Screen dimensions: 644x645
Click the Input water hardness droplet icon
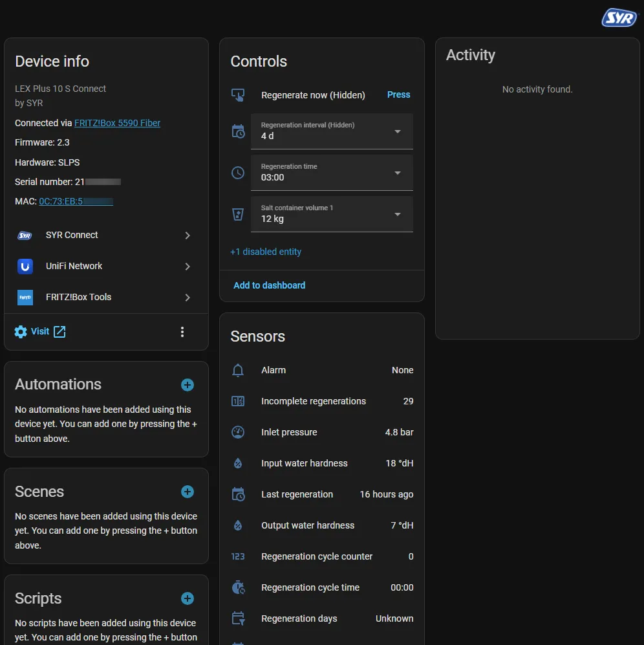238,464
